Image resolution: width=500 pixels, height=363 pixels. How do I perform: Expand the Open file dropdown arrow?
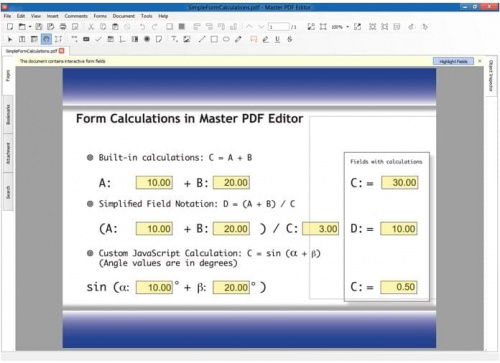point(30,27)
